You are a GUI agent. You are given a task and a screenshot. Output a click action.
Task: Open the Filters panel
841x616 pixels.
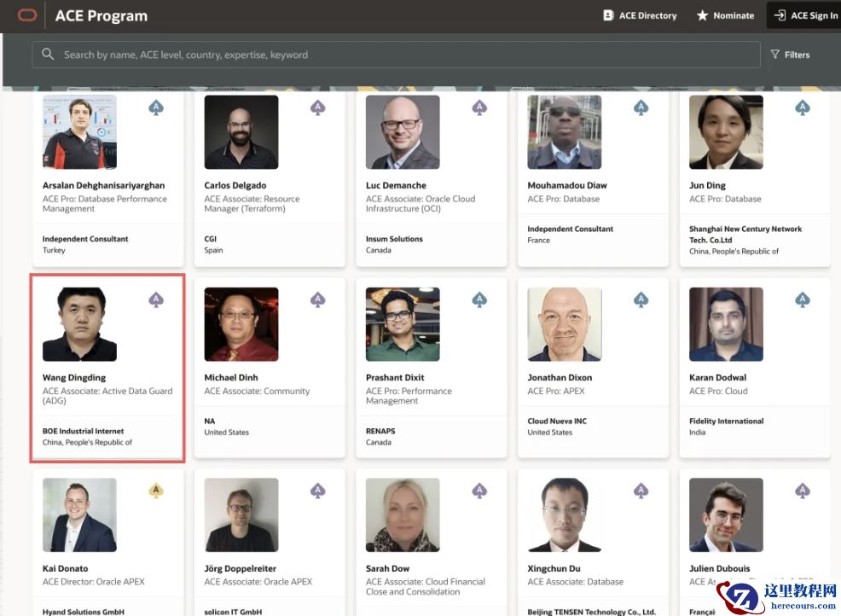click(790, 55)
